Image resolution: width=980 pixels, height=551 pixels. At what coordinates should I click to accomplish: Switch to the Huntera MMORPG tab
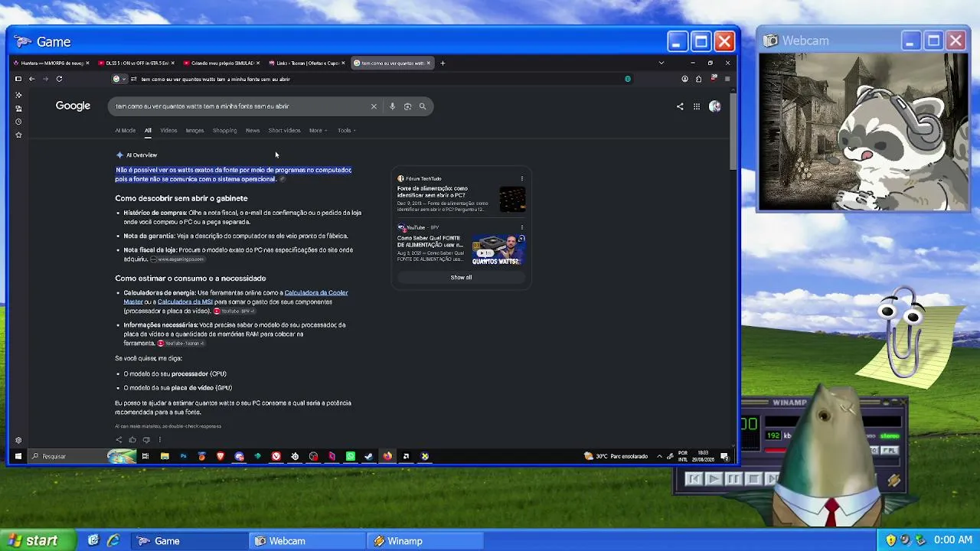pyautogui.click(x=51, y=63)
